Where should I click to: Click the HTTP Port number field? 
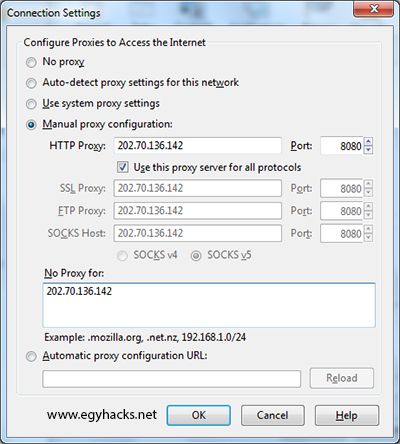click(342, 146)
